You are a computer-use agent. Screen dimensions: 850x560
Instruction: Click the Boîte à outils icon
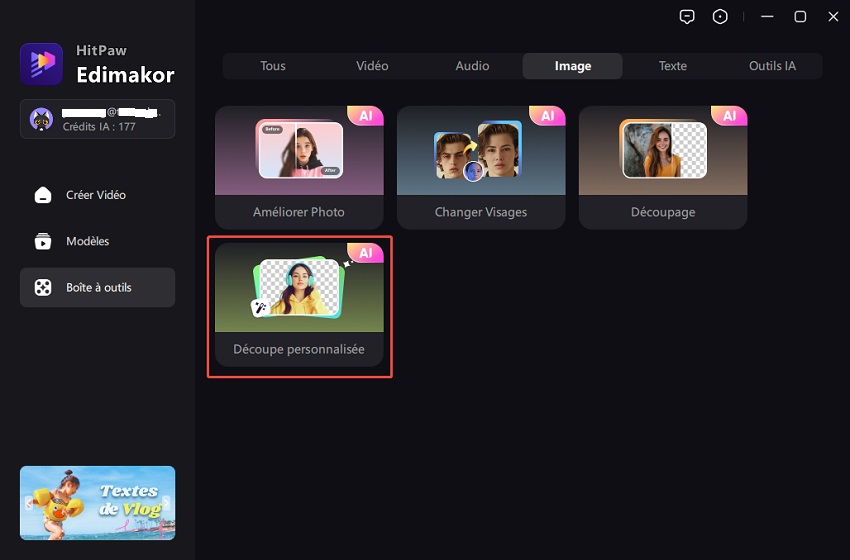pyautogui.click(x=43, y=288)
